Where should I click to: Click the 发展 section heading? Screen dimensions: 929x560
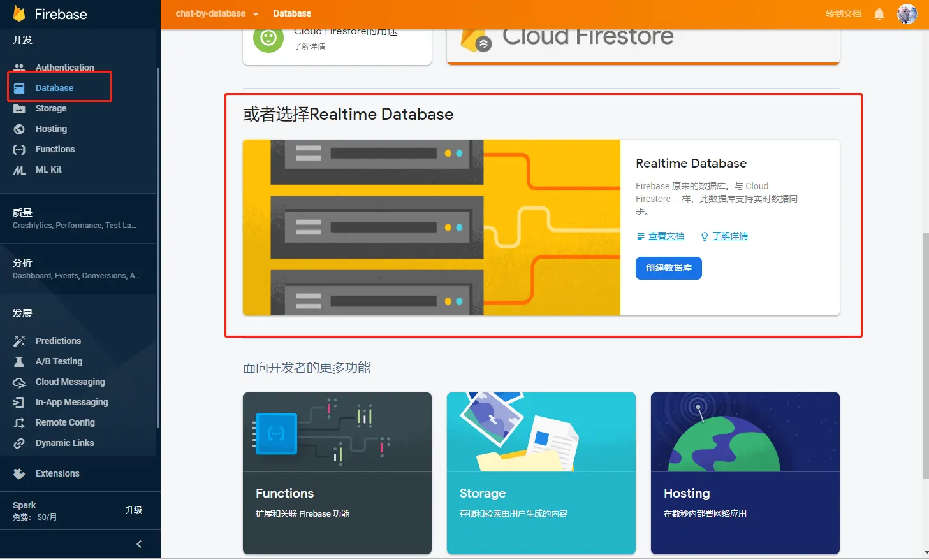[x=22, y=313]
